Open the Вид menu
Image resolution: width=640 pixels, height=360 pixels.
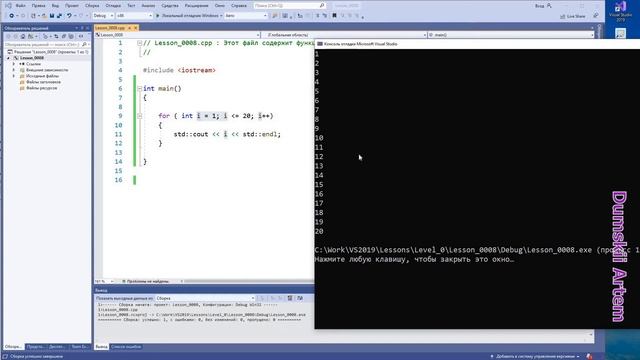pyautogui.click(x=55, y=6)
